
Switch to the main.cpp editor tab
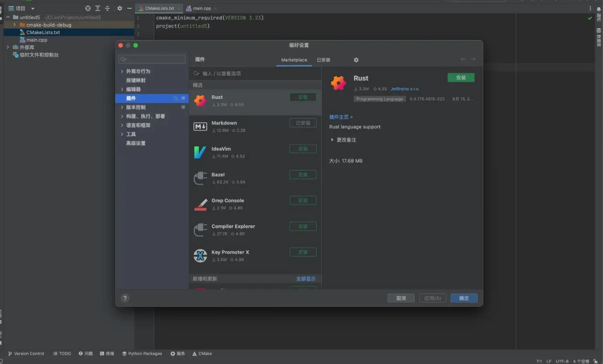201,8
